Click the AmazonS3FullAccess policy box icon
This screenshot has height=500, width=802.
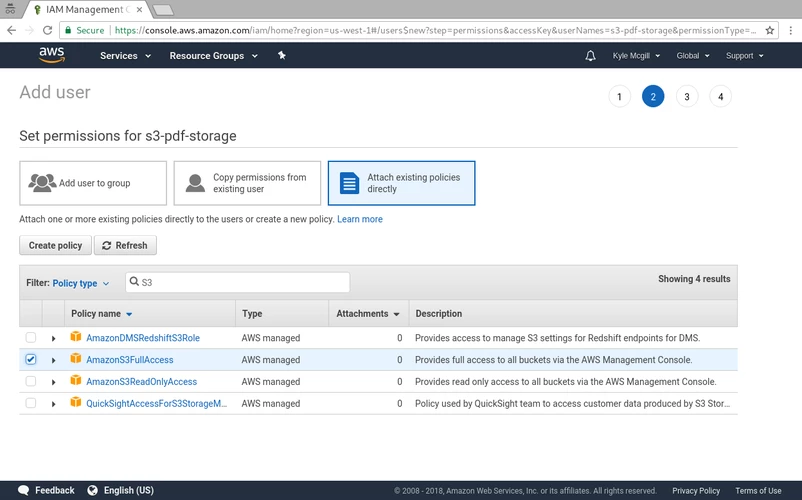tap(76, 359)
